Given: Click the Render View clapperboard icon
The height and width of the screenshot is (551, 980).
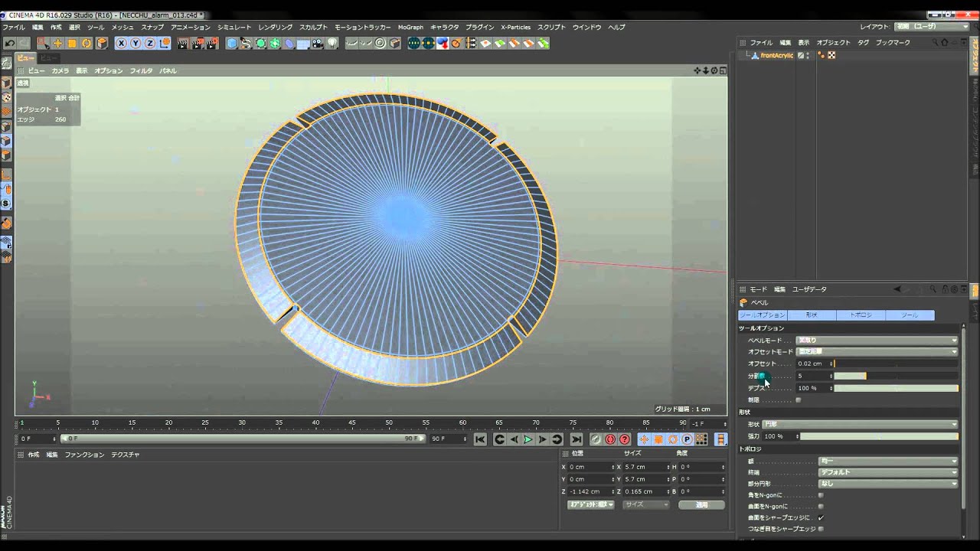Looking at the screenshot, I should [183, 44].
